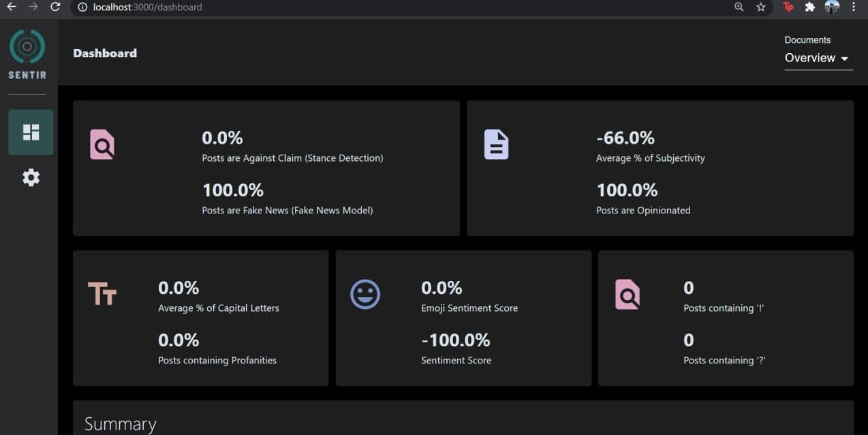
Task: Click 'Average % of Subjectivity' label
Action: [x=651, y=158]
